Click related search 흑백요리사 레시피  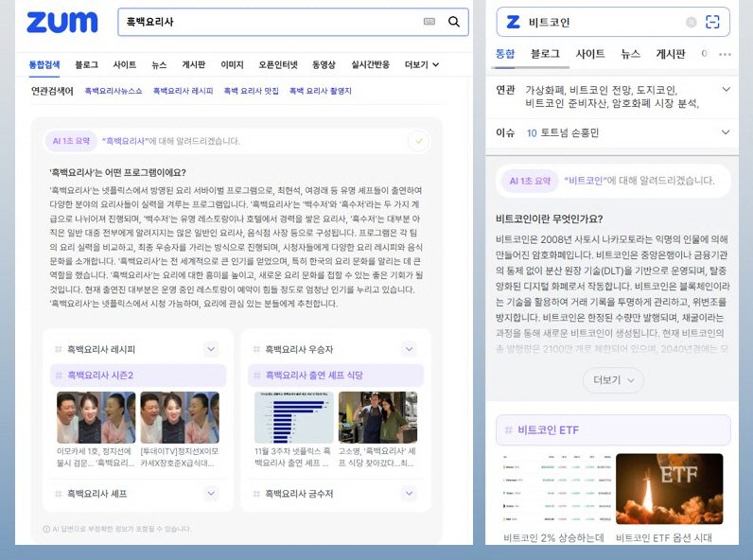[x=183, y=91]
